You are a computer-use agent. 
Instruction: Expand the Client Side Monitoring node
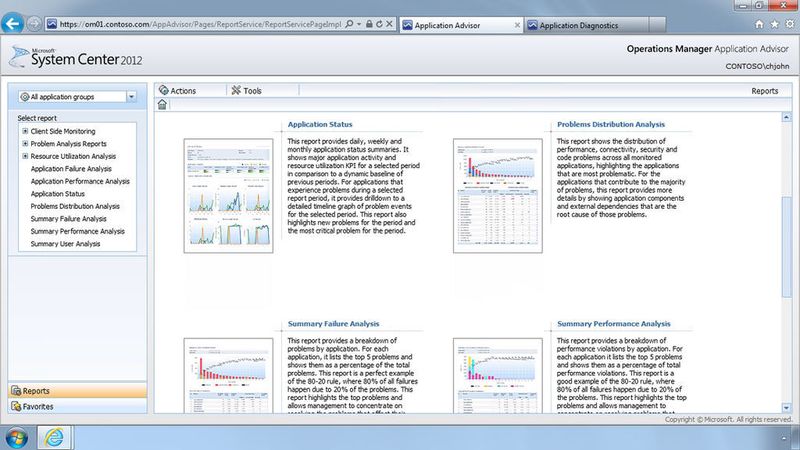[25, 131]
